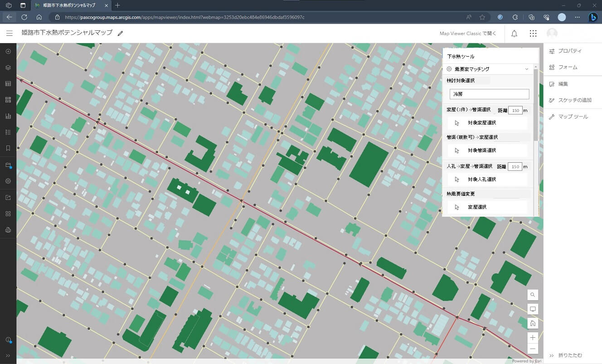
Task: Click the 冷房 selection field
Action: pos(489,94)
